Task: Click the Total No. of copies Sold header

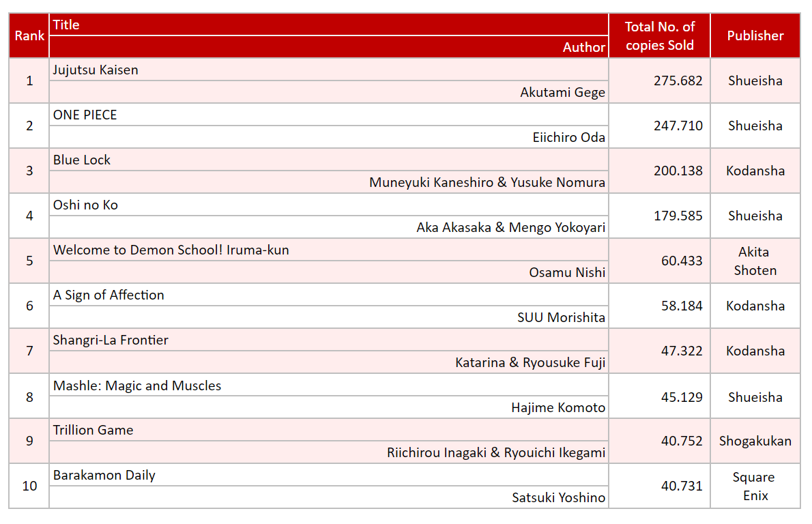Action: point(659,35)
